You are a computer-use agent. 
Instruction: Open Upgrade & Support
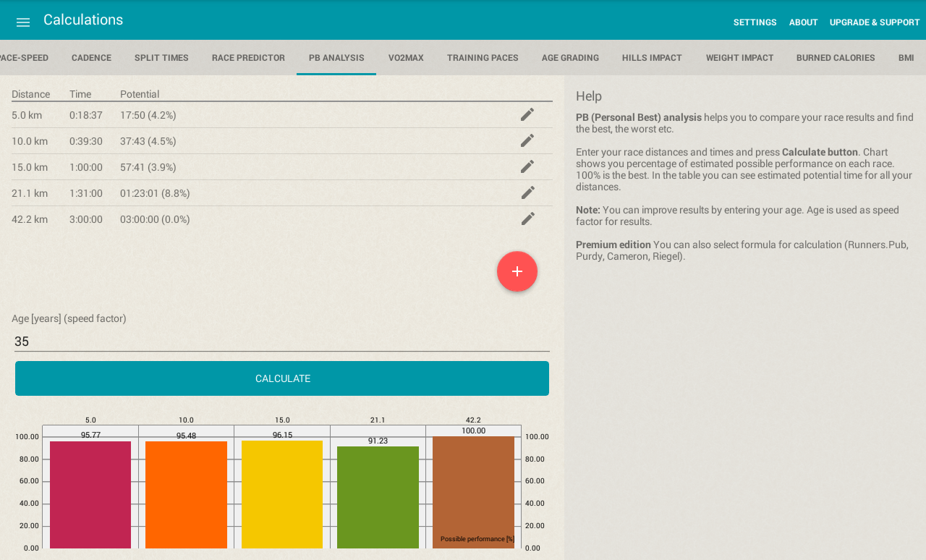click(x=875, y=22)
